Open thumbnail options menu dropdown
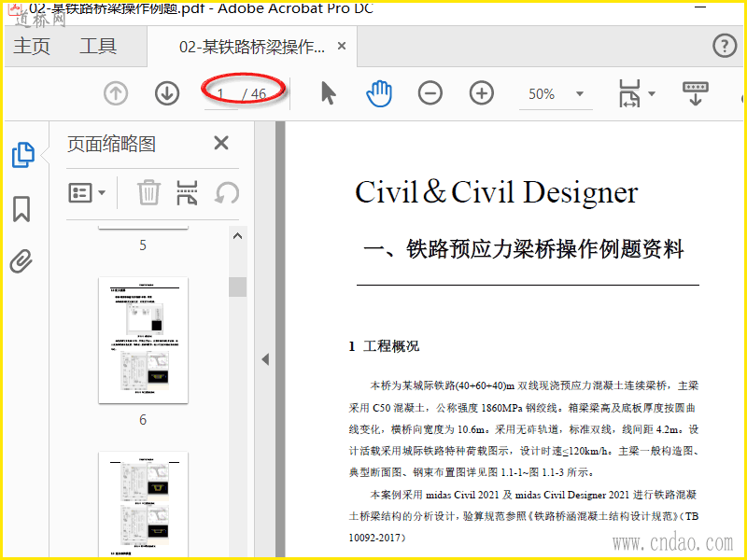The height and width of the screenshot is (560, 747). click(x=87, y=193)
